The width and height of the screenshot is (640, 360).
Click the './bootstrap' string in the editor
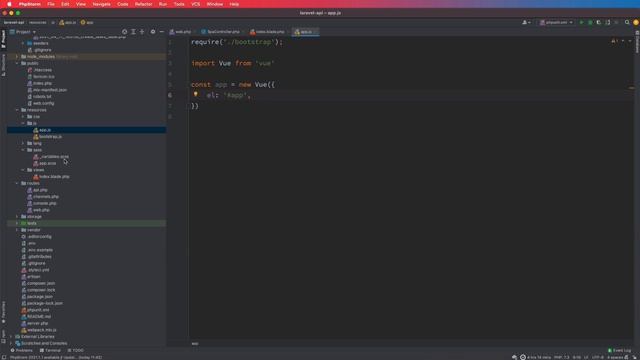point(248,42)
